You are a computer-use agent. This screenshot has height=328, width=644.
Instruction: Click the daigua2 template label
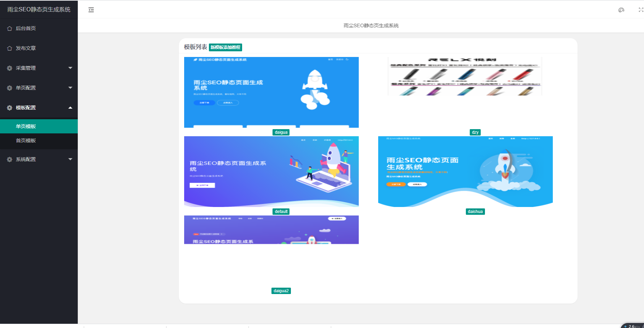click(281, 291)
